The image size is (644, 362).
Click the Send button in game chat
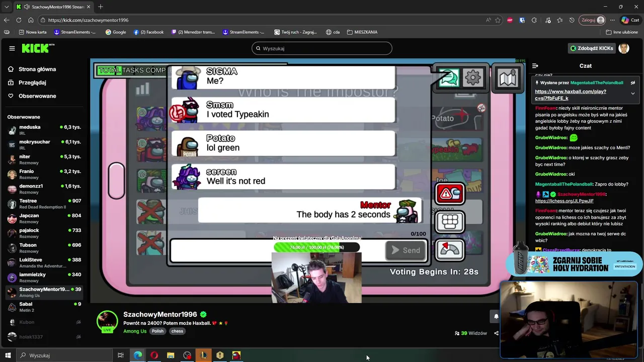[x=405, y=250]
